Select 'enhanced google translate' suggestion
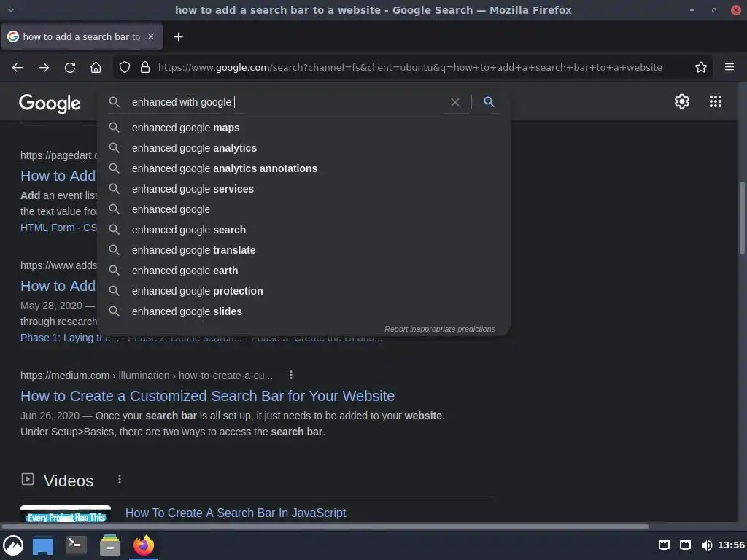 tap(303, 251)
